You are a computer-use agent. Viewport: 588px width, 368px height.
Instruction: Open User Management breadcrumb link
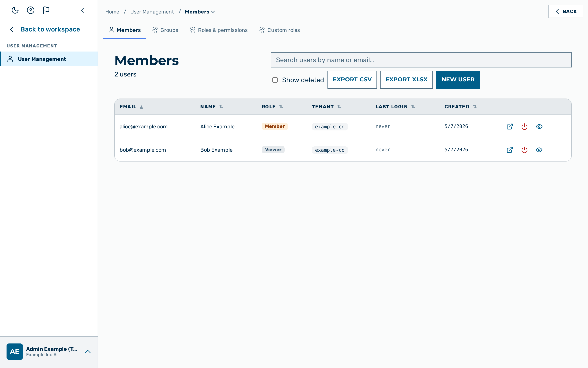(x=152, y=12)
